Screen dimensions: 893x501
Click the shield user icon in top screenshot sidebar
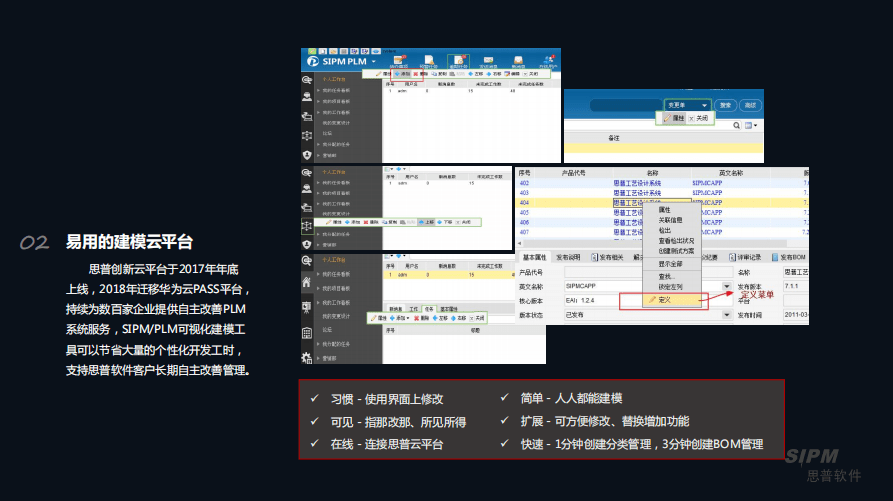[307, 155]
